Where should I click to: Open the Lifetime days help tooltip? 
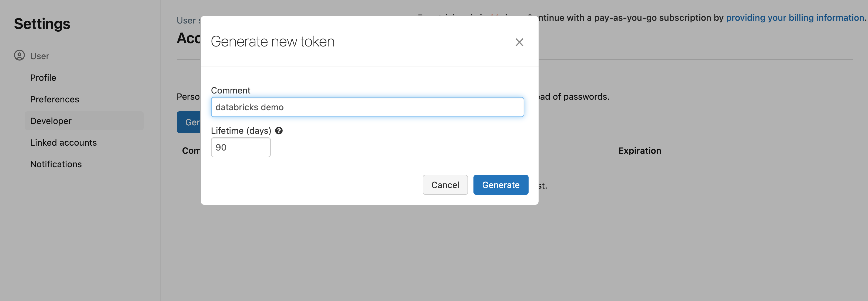tap(279, 131)
